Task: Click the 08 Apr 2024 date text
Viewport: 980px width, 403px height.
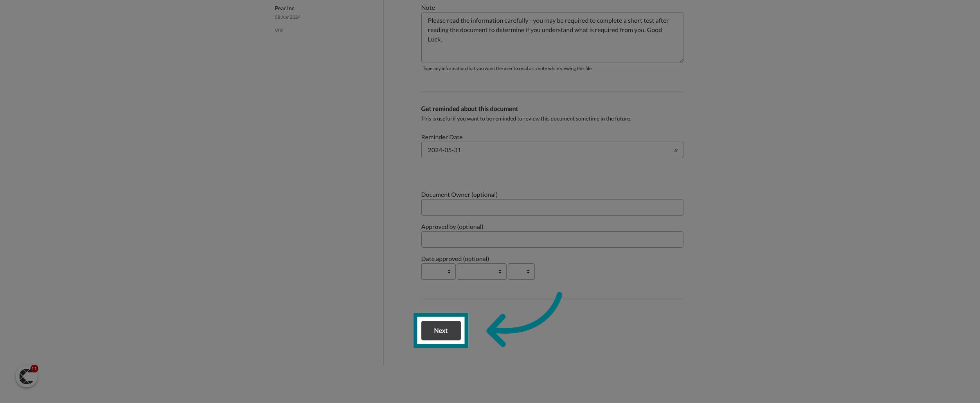Action: [288, 17]
